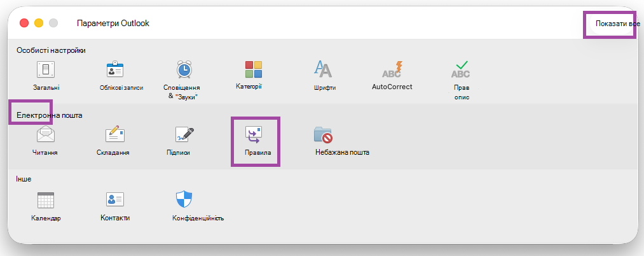Viewport: 644px width, 256px height.
Task: Open Складання compose settings icon
Action: pos(115,134)
